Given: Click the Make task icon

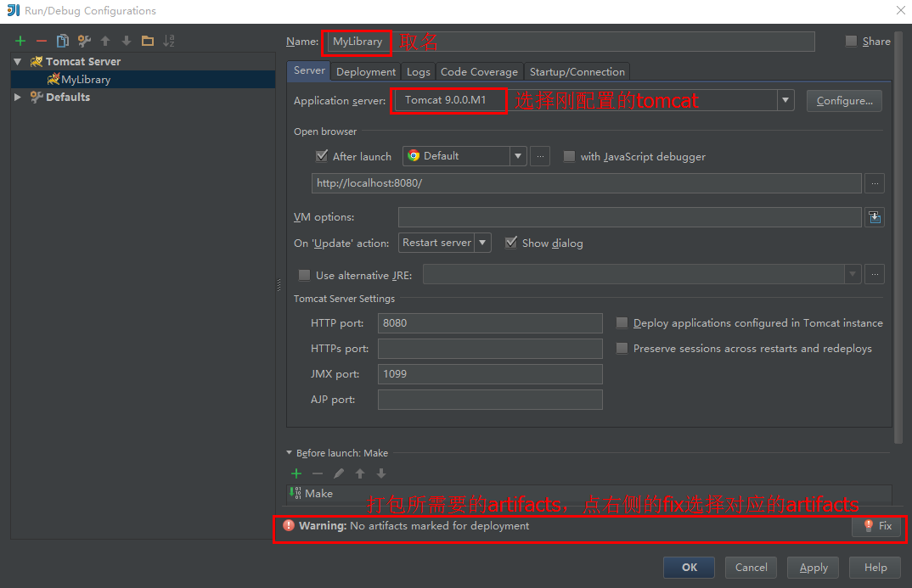Looking at the screenshot, I should tap(295, 493).
